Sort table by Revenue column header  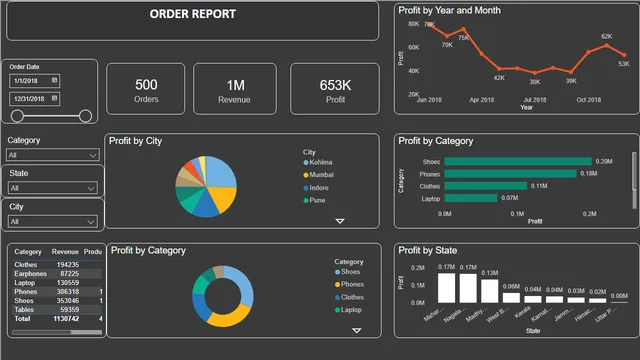pos(65,252)
